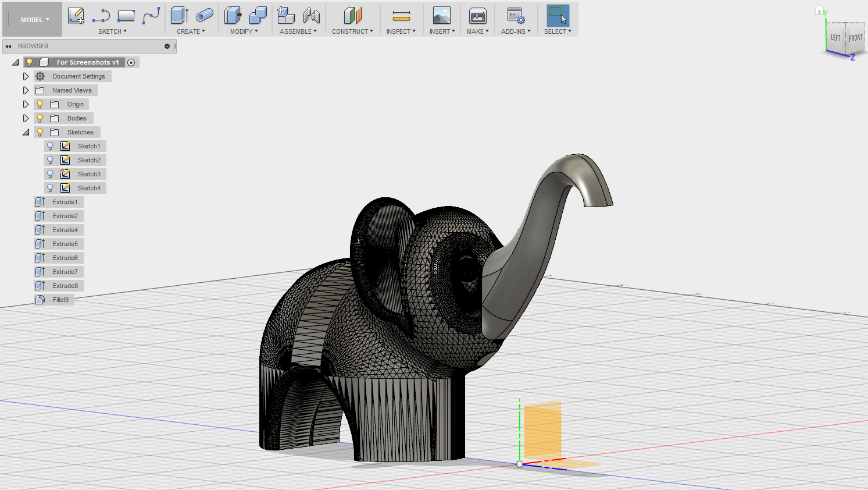Open the SKETCH dropdown menu
The height and width of the screenshot is (490, 868).
(x=112, y=31)
